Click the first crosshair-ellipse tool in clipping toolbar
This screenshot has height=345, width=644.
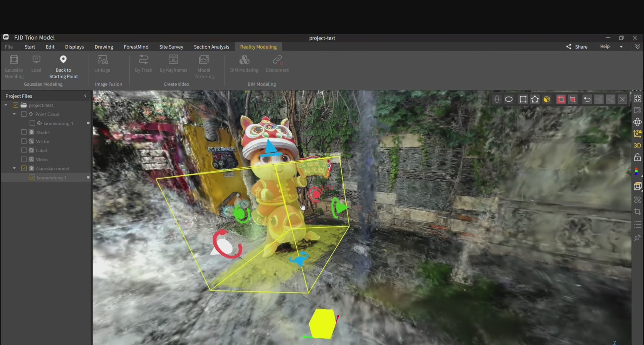(497, 99)
